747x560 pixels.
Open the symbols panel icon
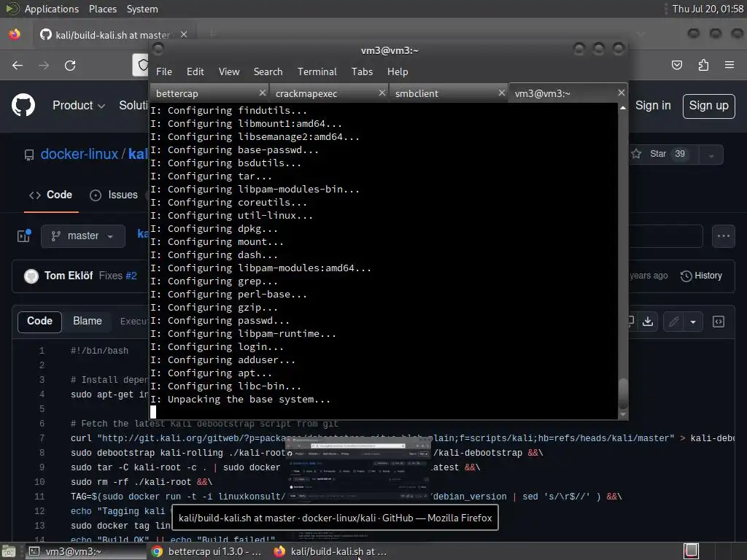pyautogui.click(x=719, y=322)
